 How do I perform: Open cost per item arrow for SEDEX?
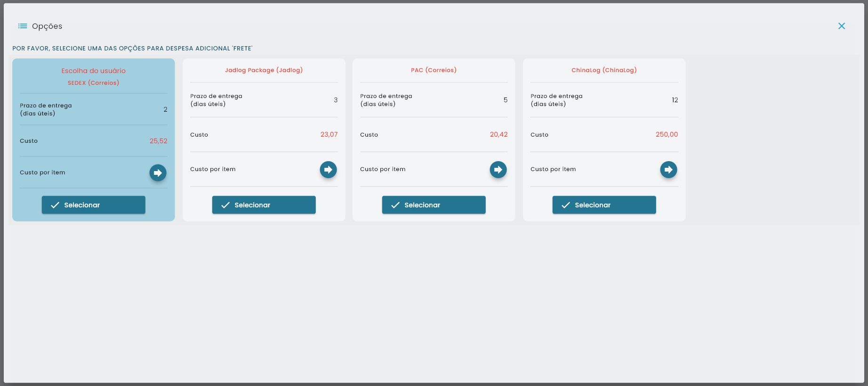click(158, 173)
